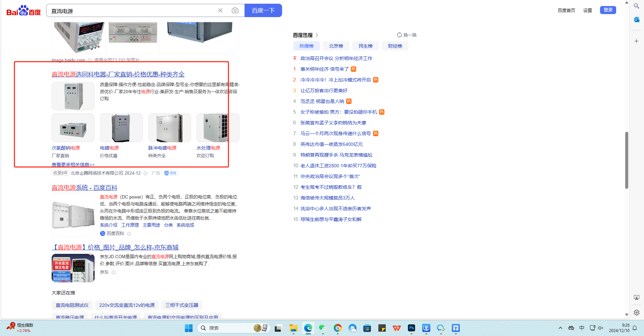Click the taskbar 搜索 search box
Viewport: 644px width, 336px height.
233,328
